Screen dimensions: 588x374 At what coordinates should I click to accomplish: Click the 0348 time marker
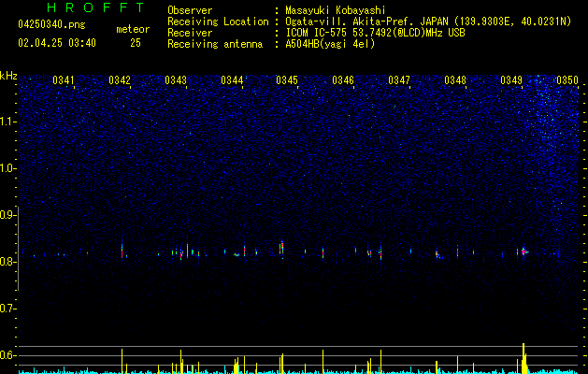(455, 80)
